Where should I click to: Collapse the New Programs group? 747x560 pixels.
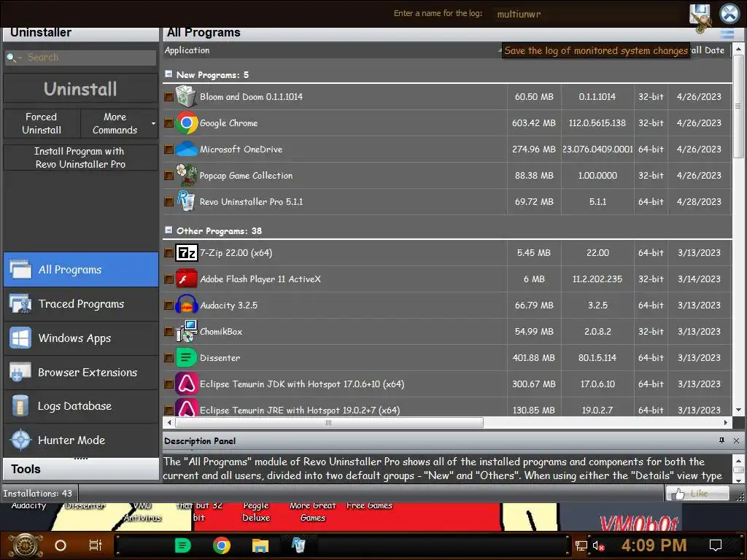click(169, 74)
